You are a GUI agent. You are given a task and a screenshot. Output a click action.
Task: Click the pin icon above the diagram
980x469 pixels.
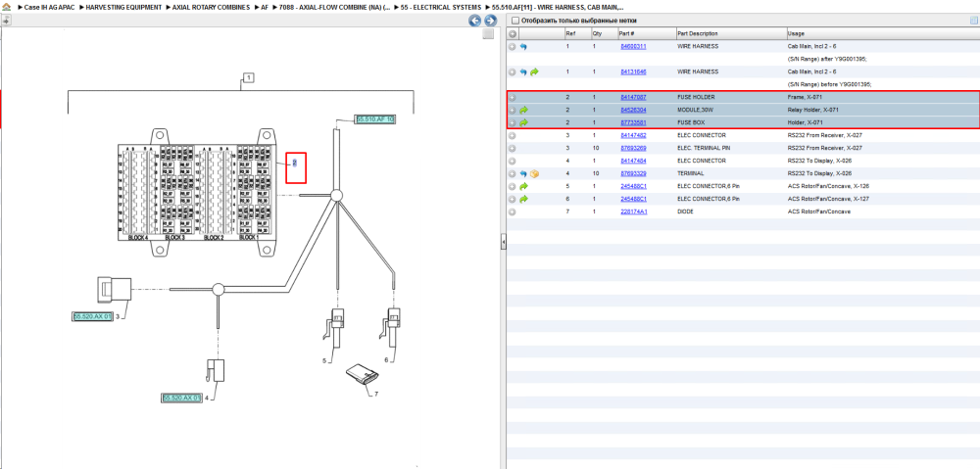[x=6, y=21]
